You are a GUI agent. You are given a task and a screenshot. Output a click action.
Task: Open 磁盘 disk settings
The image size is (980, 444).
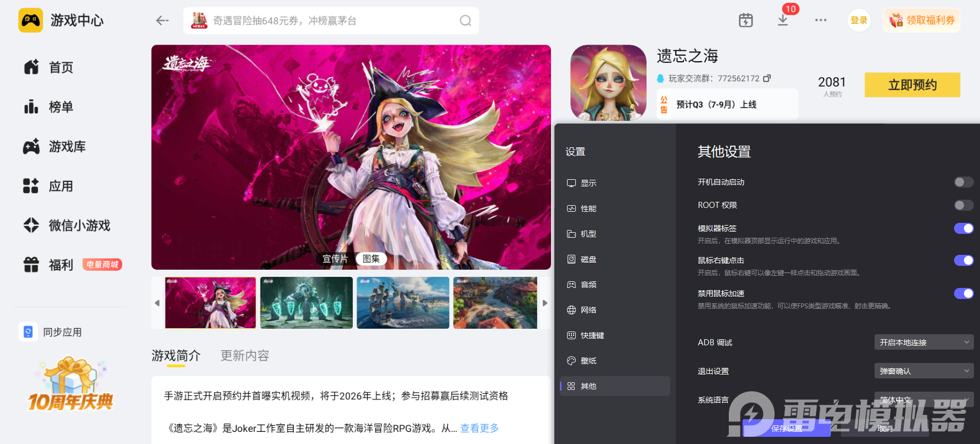(615, 259)
